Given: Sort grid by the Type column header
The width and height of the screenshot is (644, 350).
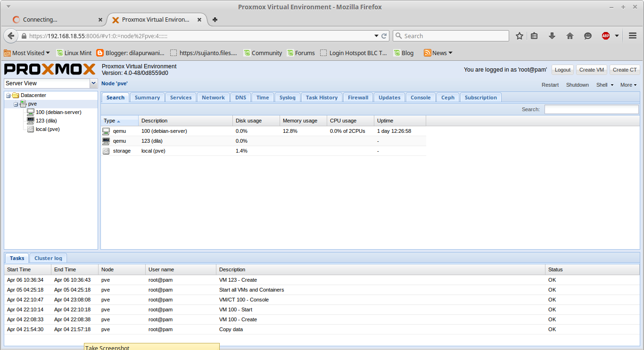Looking at the screenshot, I should coord(120,121).
